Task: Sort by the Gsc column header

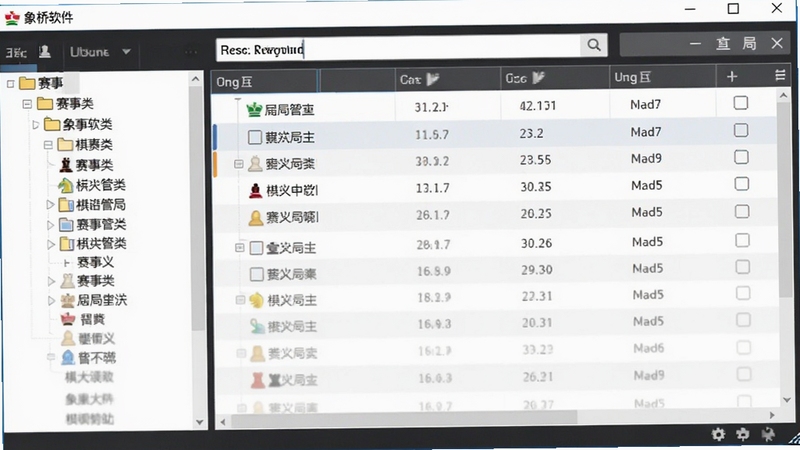Action: [554, 78]
